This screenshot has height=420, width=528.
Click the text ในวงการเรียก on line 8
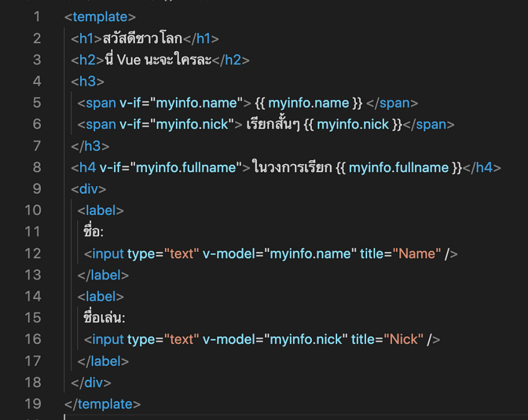pyautogui.click(x=292, y=167)
